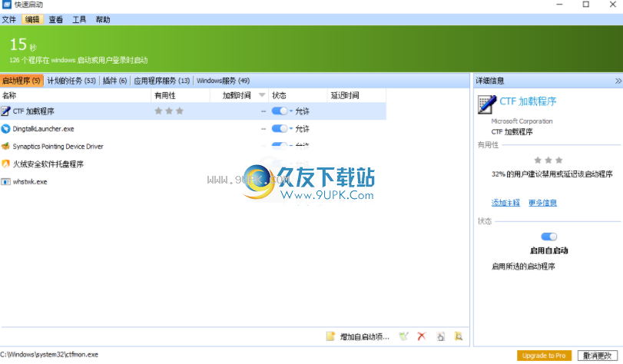The image size is (623, 364).
Task: Switch to the Windows服务 (49) tab
Action: pos(223,81)
